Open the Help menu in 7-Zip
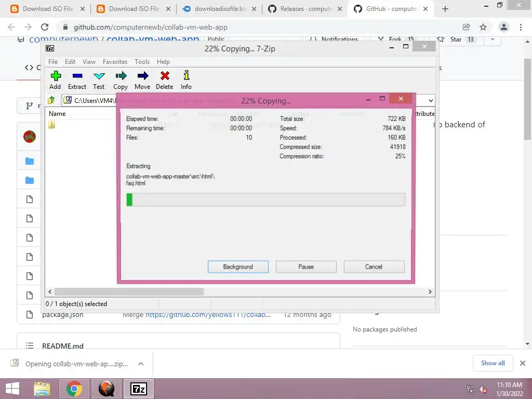This screenshot has width=532, height=399. (163, 62)
